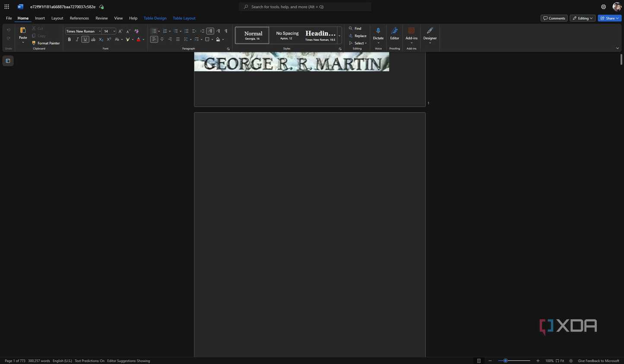Apply subscript formatting
624x364 pixels.
(x=101, y=39)
